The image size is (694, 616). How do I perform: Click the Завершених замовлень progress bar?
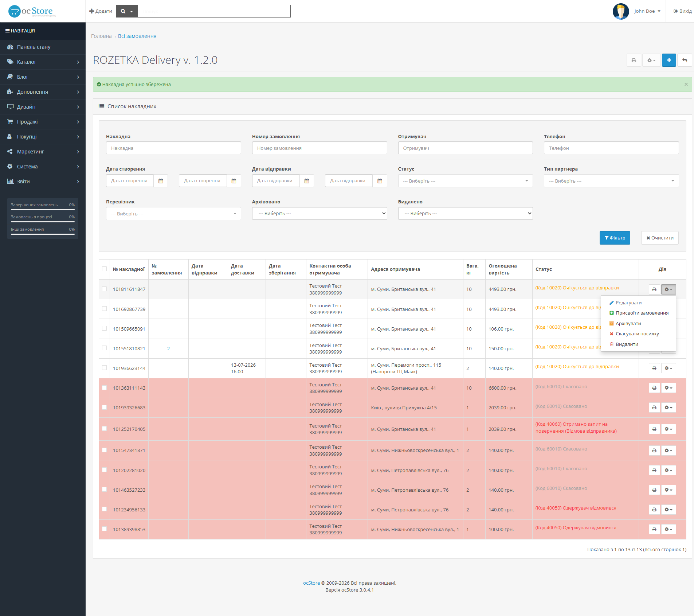[43, 209]
